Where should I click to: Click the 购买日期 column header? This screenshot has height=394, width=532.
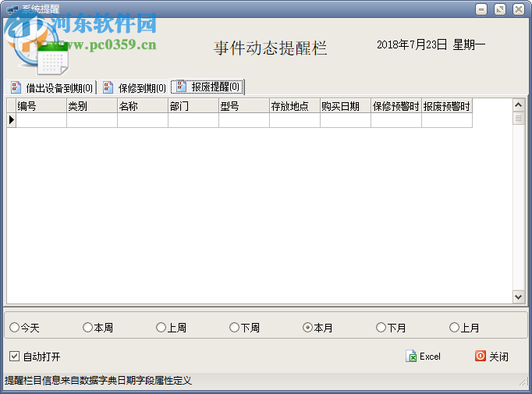[346, 106]
